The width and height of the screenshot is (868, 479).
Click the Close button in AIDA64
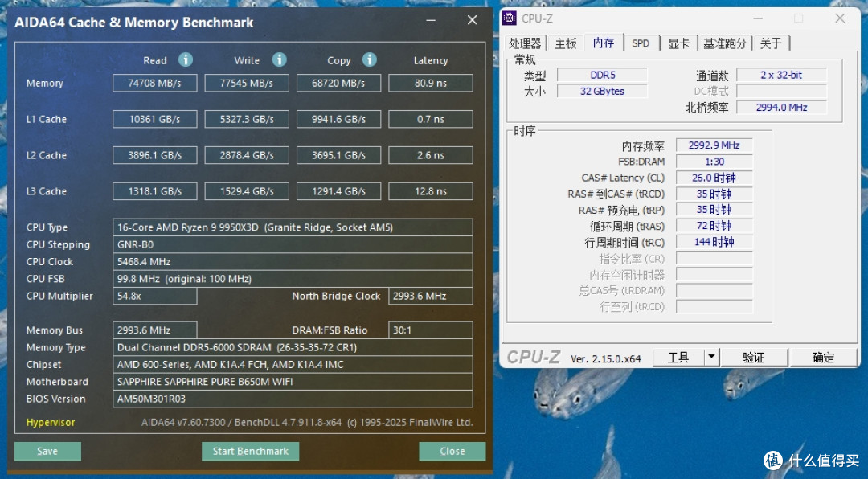452,452
